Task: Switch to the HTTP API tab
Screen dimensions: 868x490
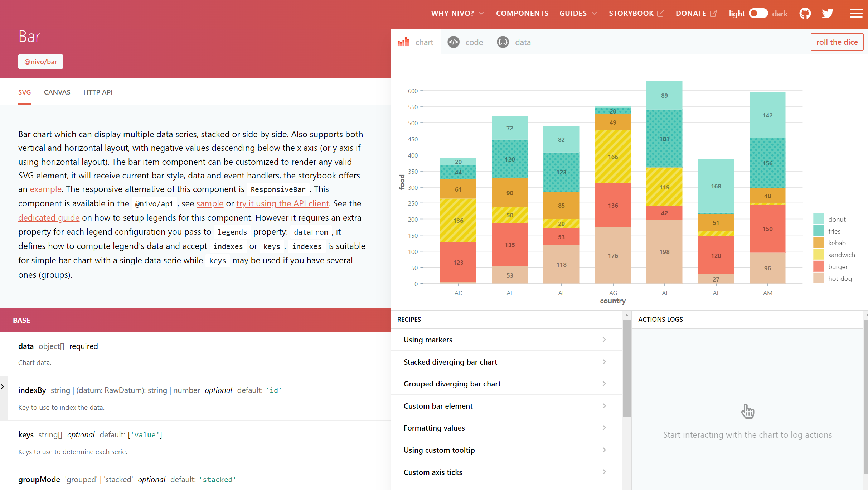Action: [98, 92]
